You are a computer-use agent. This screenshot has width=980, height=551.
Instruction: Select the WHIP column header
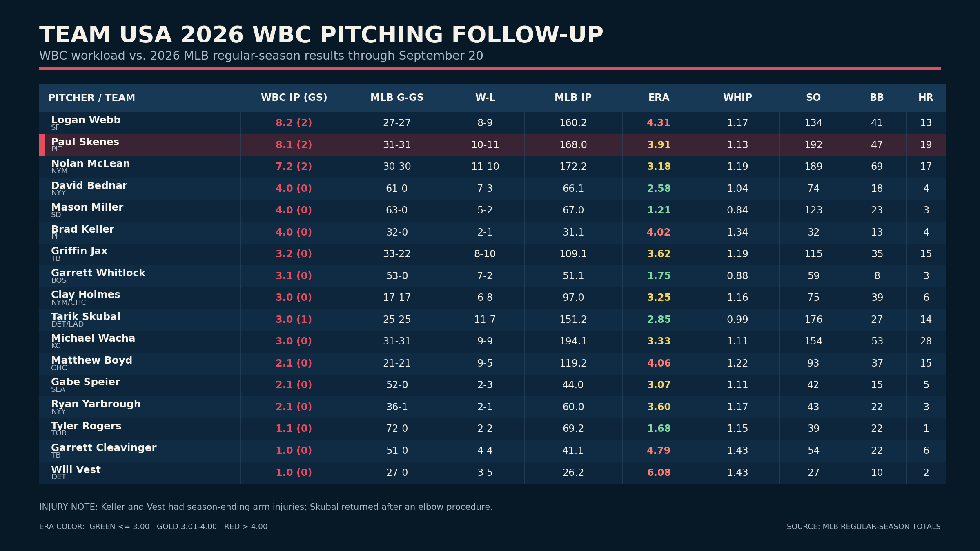tap(737, 98)
